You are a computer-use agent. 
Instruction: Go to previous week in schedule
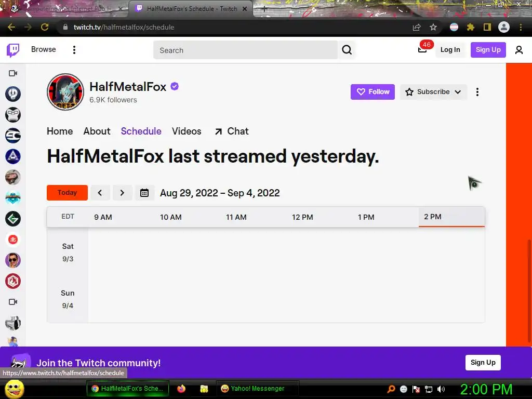100,193
